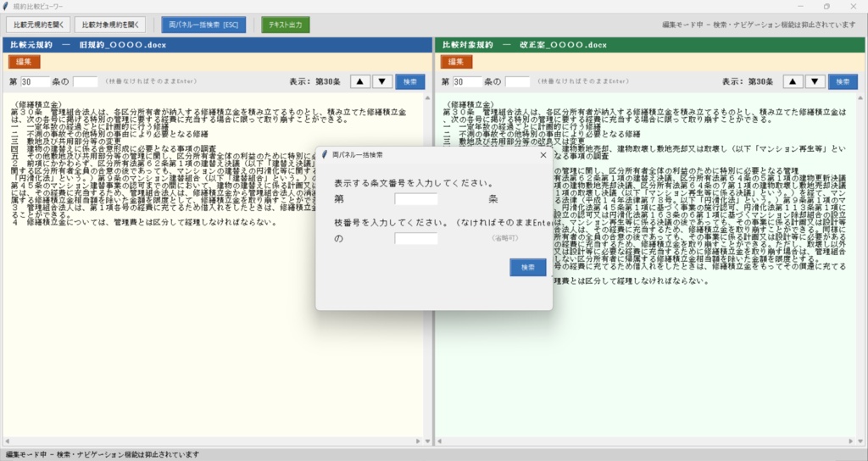Viewport: 868px width, 461px height.
Task: Go to previous article in left panel
Action: click(x=359, y=82)
